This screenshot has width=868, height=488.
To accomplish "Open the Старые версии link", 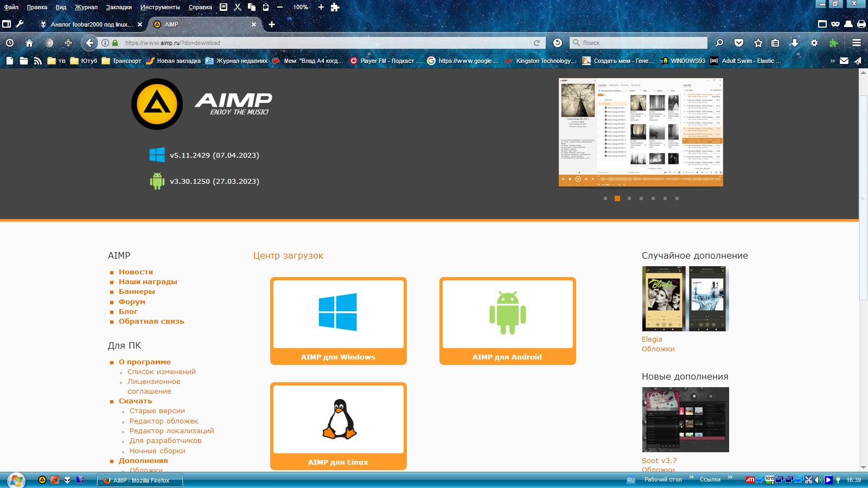I will [x=157, y=411].
